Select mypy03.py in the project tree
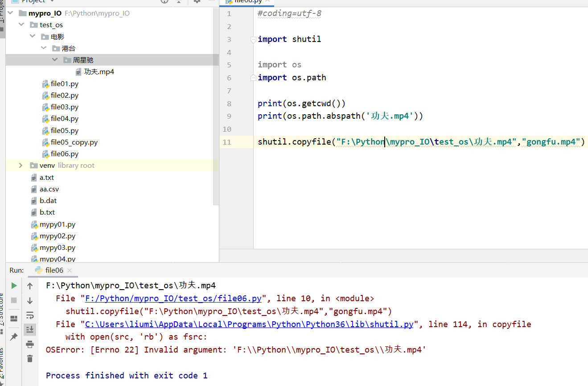This screenshot has width=588, height=386. tap(58, 248)
